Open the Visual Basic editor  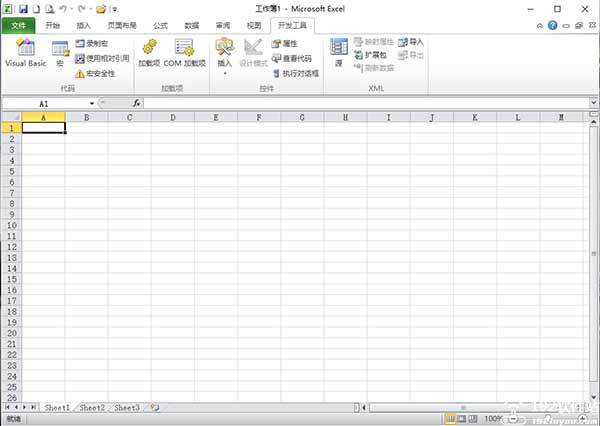click(25, 52)
